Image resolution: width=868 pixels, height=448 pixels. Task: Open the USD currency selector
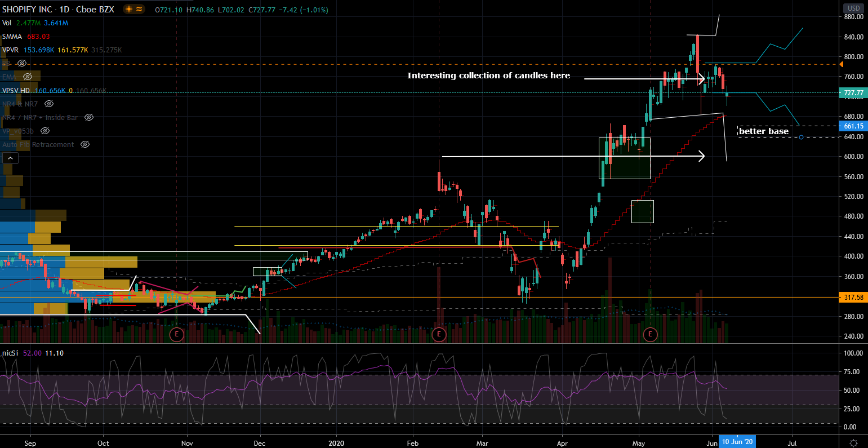[854, 8]
